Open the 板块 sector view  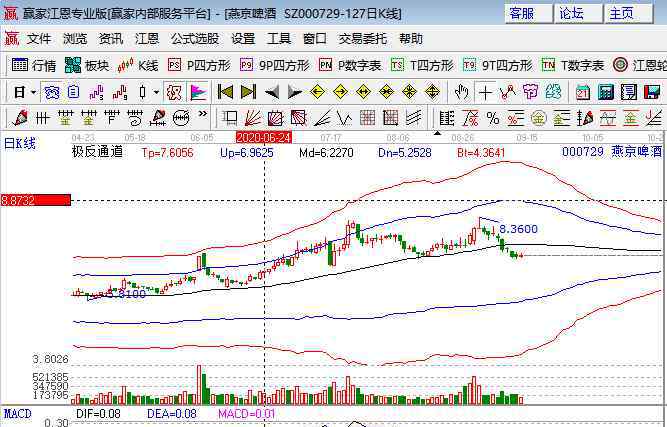[x=87, y=65]
